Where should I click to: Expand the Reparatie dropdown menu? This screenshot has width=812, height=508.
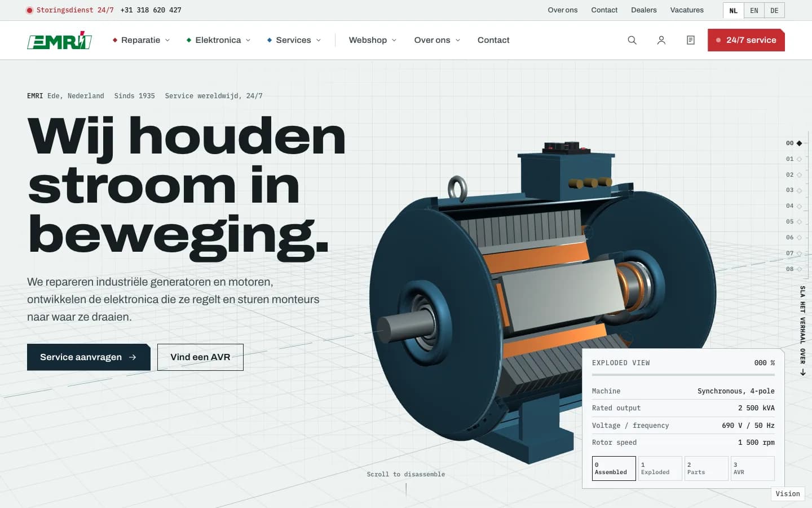[141, 40]
